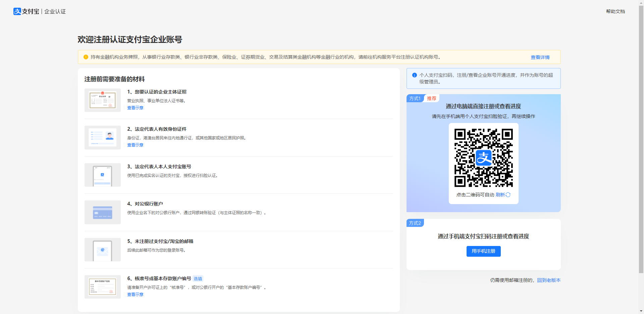Click 查看详情 in the notice banner

(540, 57)
